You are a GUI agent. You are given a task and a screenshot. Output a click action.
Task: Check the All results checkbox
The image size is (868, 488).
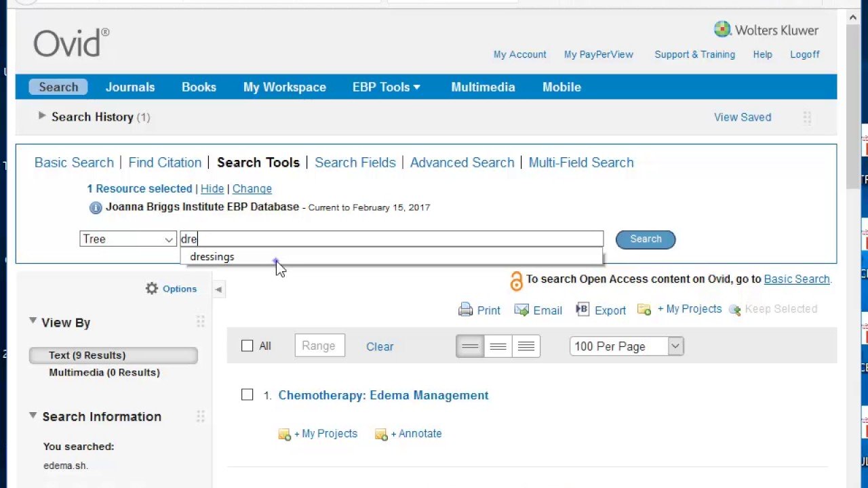(x=248, y=346)
